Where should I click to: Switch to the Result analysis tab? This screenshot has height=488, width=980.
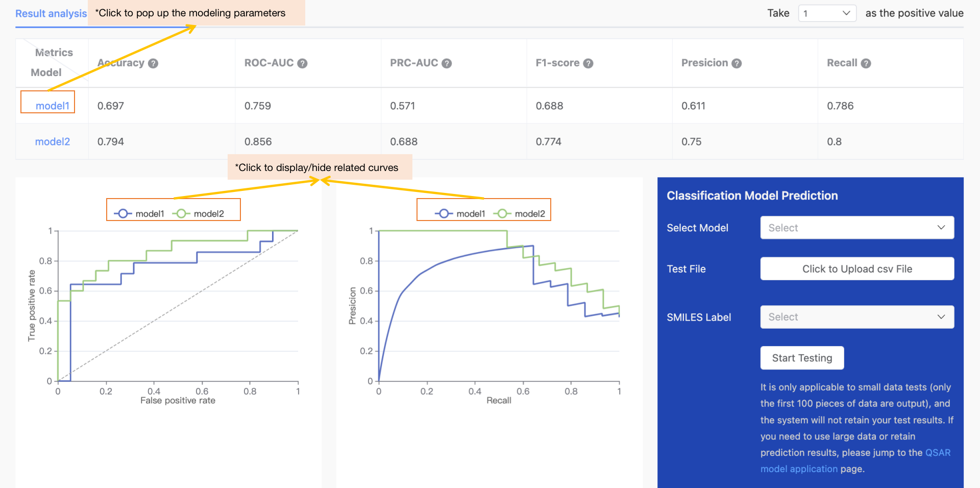[x=51, y=14]
